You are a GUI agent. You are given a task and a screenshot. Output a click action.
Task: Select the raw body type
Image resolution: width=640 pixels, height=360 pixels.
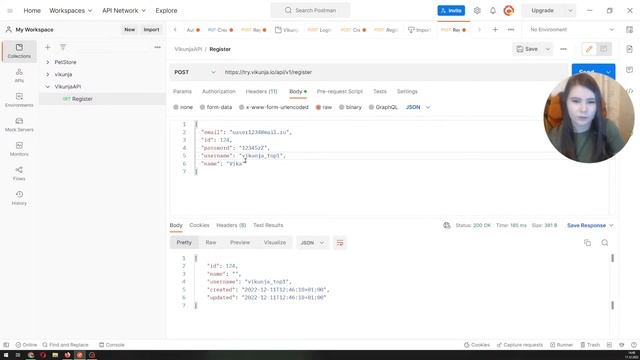tap(324, 107)
